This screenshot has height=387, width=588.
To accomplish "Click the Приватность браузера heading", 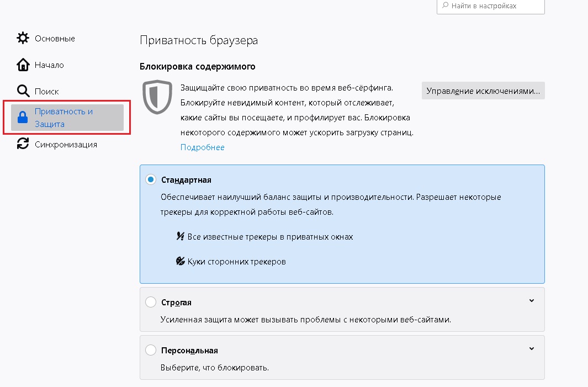I will 199,40.
